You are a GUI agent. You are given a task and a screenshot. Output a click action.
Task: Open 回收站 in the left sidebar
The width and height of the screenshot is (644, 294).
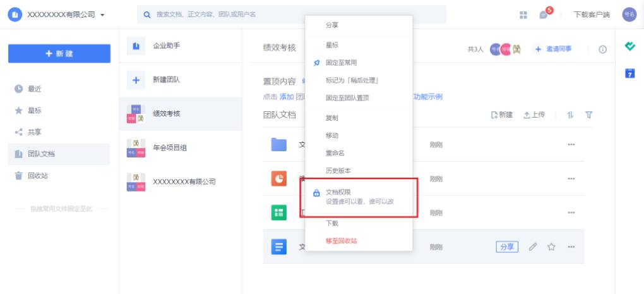pyautogui.click(x=38, y=176)
